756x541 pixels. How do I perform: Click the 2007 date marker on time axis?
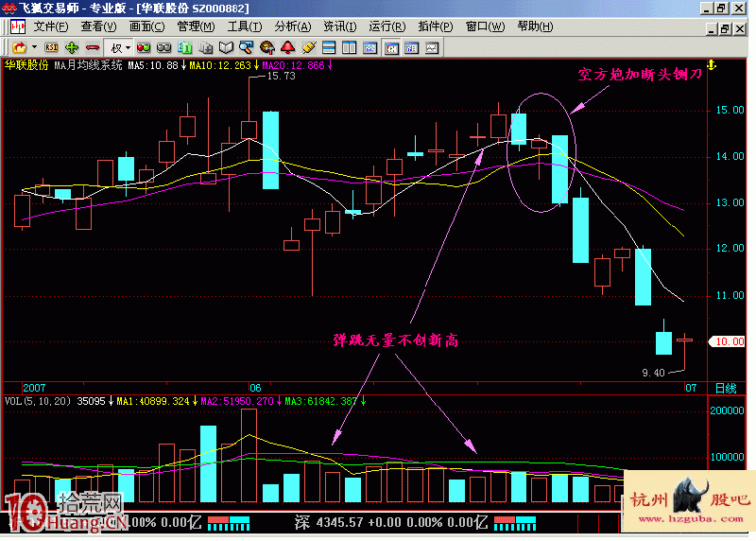click(34, 388)
